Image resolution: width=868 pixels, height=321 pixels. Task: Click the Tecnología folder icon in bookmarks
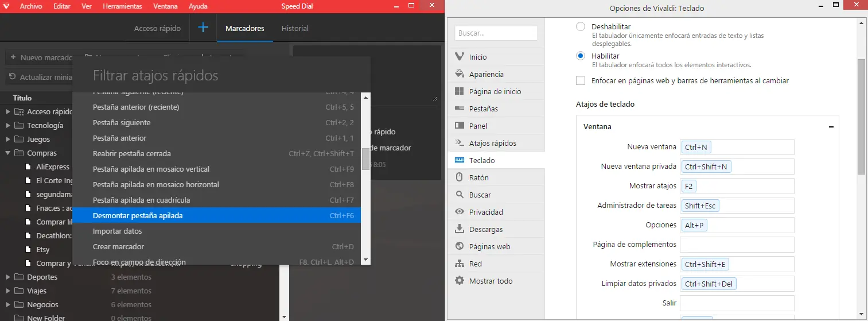click(x=19, y=125)
